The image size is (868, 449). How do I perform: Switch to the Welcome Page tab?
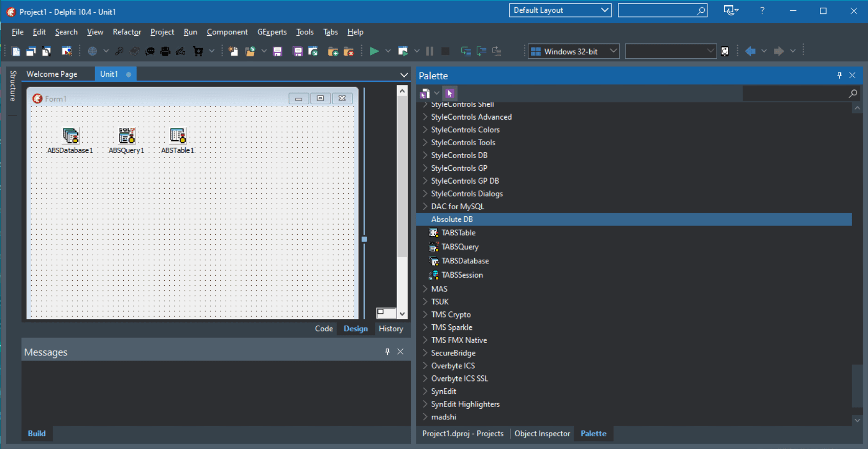52,74
